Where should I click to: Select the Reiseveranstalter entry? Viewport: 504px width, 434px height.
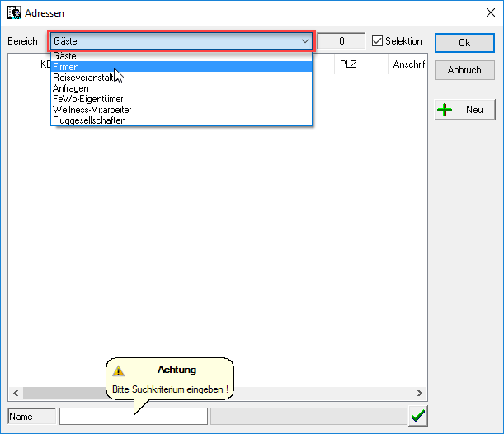pos(181,78)
